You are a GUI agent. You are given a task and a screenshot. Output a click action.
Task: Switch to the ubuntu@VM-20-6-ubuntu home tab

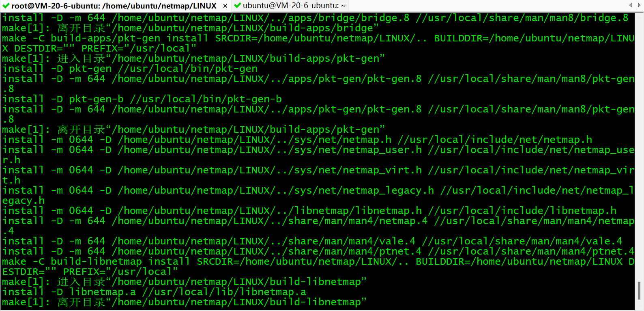(291, 6)
